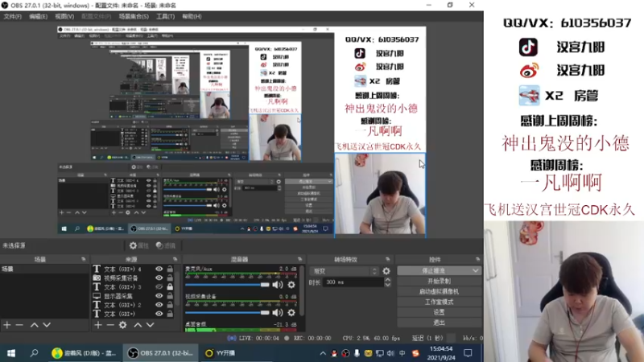This screenshot has width=644, height=362.
Task: Click the mixer panel vertical scrollbar
Action: (x=303, y=290)
